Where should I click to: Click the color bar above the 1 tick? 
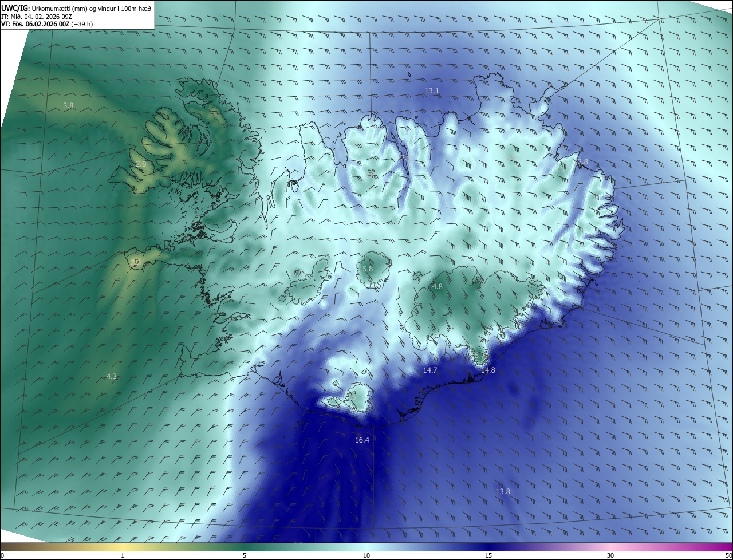123,547
